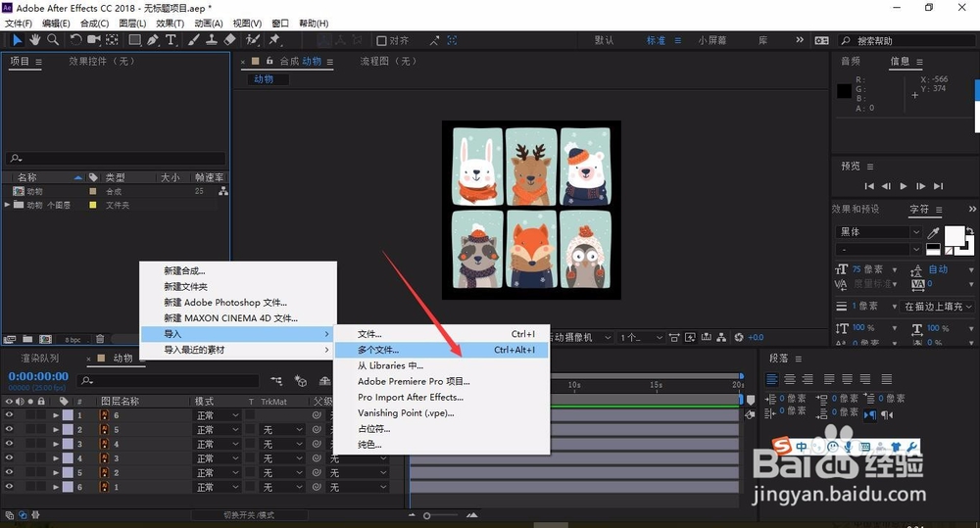Viewport: 980px width, 528px height.
Task: Select the Unified Camera tool
Action: [x=94, y=40]
